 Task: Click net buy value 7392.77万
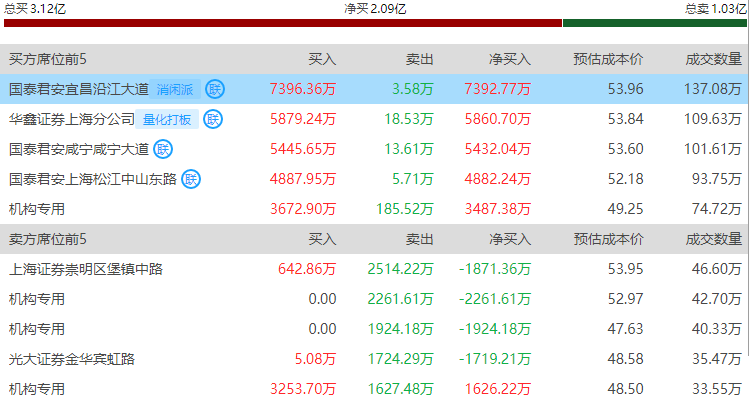pos(498,89)
